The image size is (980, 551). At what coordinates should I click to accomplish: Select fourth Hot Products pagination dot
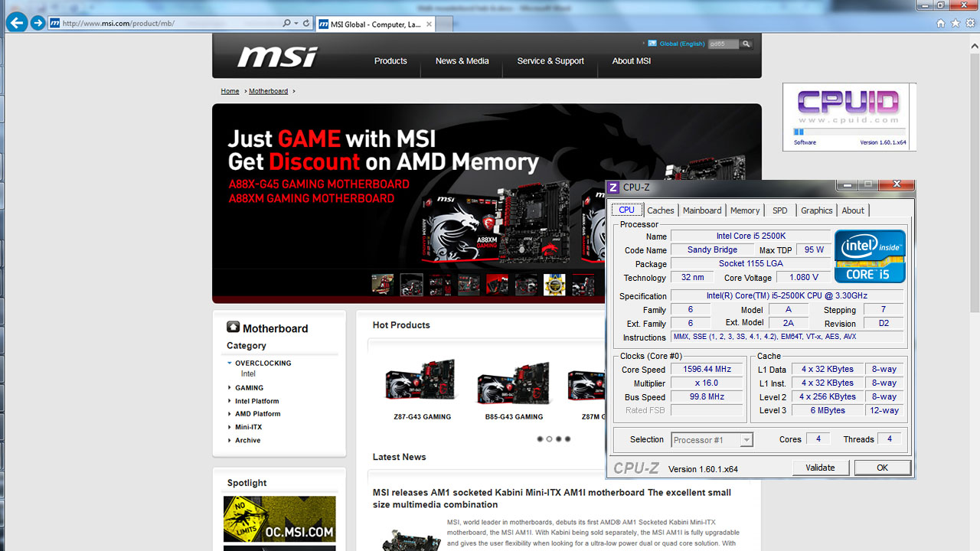point(567,439)
